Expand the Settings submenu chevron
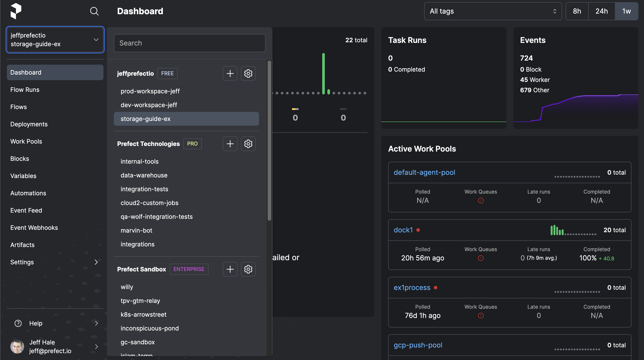 pos(96,262)
